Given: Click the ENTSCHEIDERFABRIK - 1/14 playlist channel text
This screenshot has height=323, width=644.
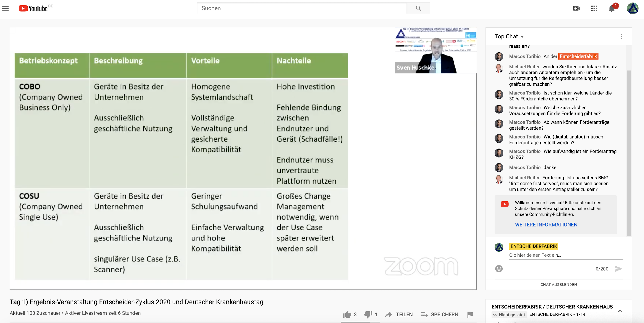Looking at the screenshot, I should coord(557,314).
